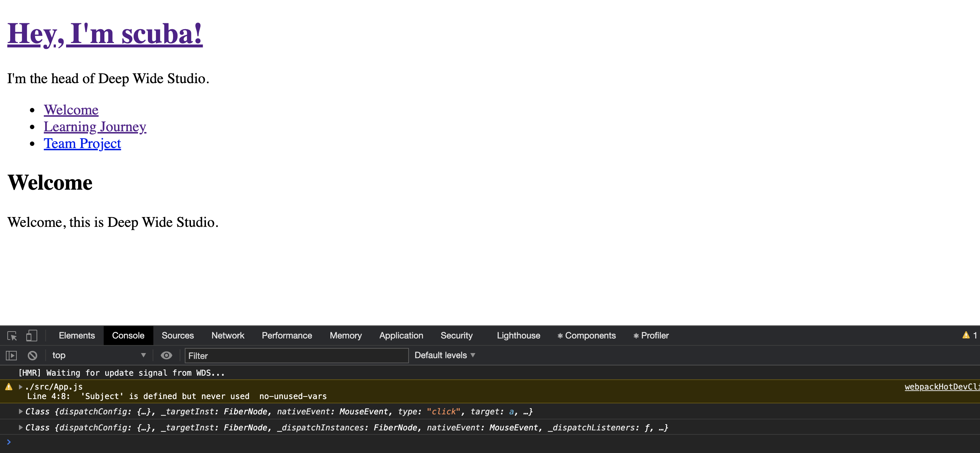Open the React Profiler tab
The height and width of the screenshot is (453, 980).
pos(651,336)
